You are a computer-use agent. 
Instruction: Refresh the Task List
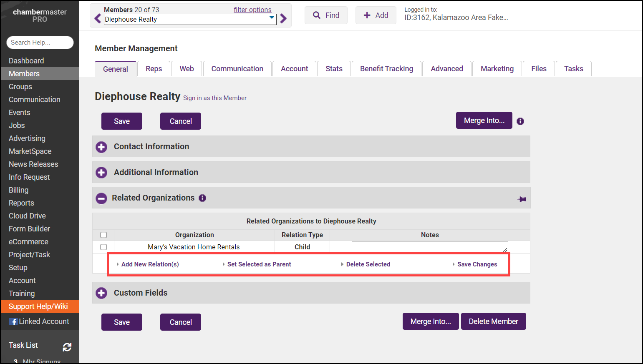click(67, 347)
